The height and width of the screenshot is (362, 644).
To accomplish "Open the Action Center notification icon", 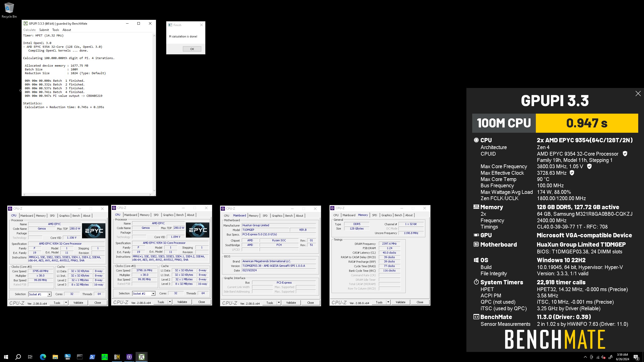I will click(636, 357).
